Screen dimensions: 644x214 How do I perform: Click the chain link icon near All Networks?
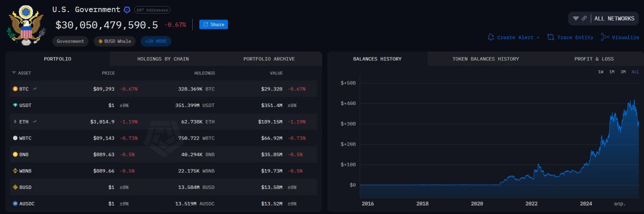[584, 19]
